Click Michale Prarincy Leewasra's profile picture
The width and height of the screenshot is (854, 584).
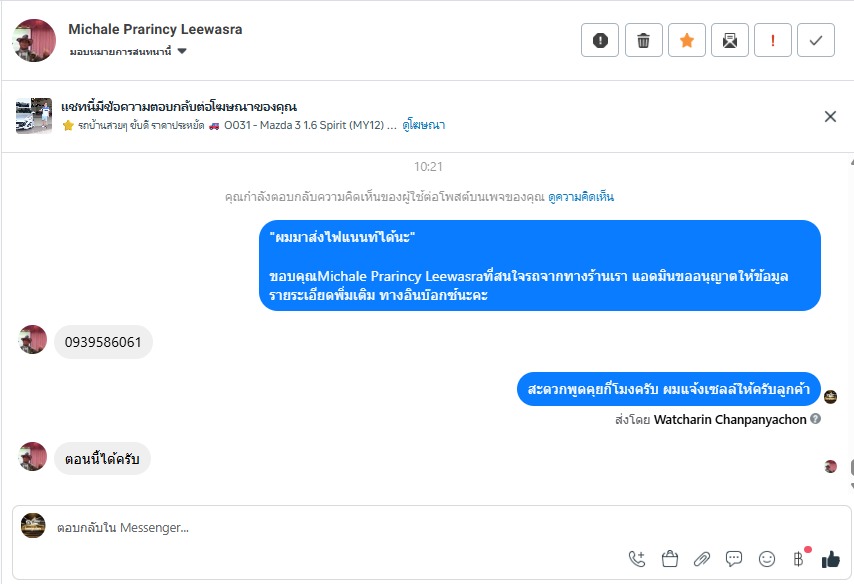pyautogui.click(x=34, y=40)
